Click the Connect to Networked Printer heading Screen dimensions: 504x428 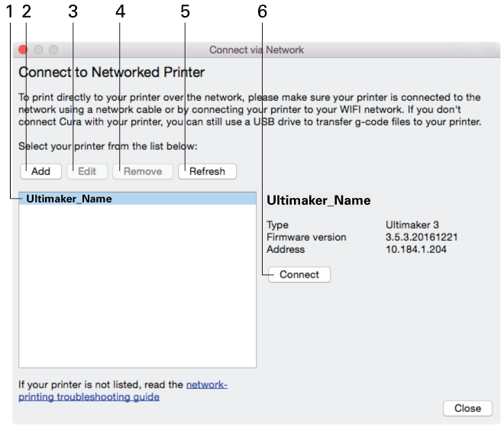click(111, 73)
